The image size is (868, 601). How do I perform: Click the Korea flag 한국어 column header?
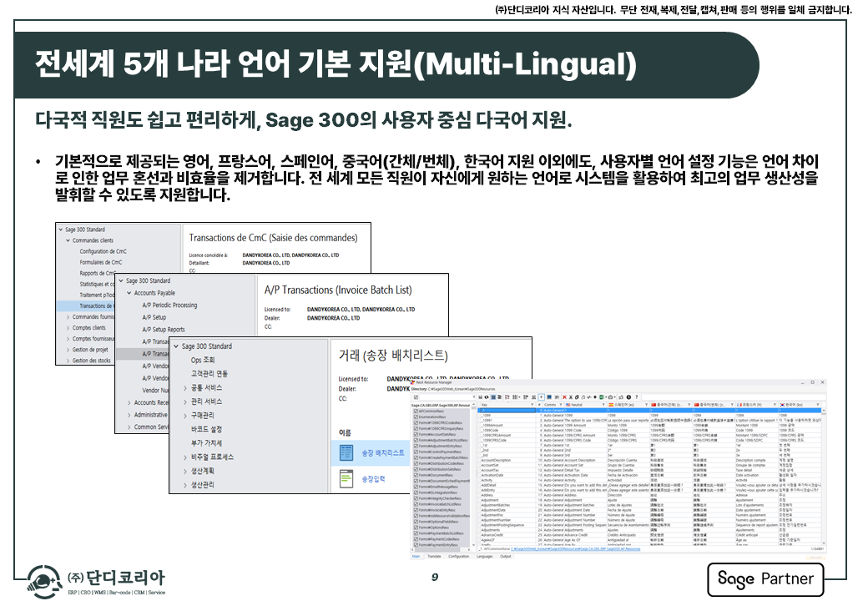point(800,405)
